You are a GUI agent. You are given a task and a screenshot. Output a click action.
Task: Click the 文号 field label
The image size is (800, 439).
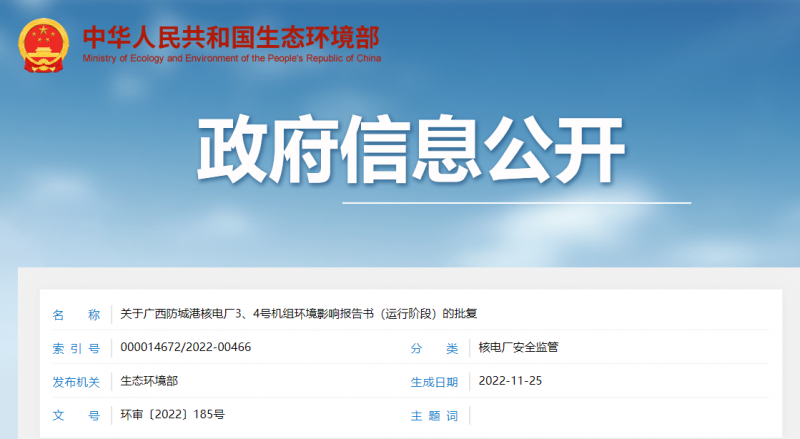(76, 414)
